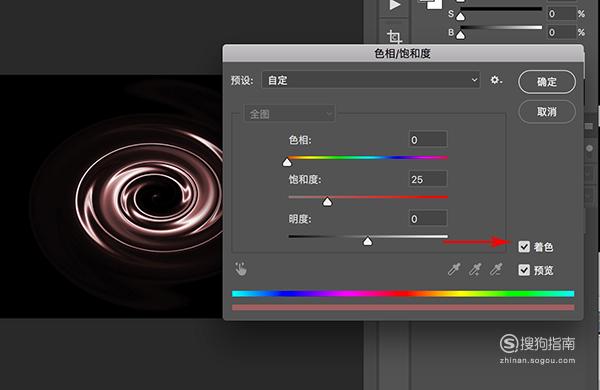Click the 确定 button
The height and width of the screenshot is (390, 600).
546,82
